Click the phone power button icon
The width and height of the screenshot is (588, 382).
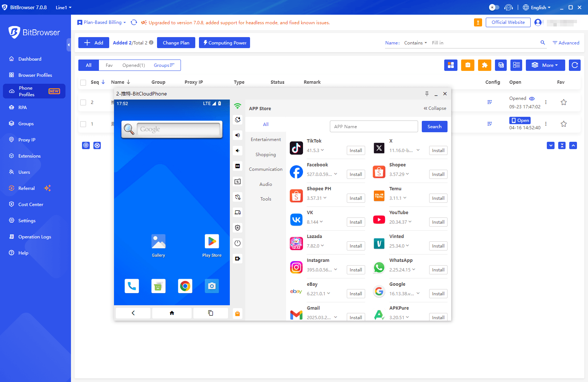point(238,243)
